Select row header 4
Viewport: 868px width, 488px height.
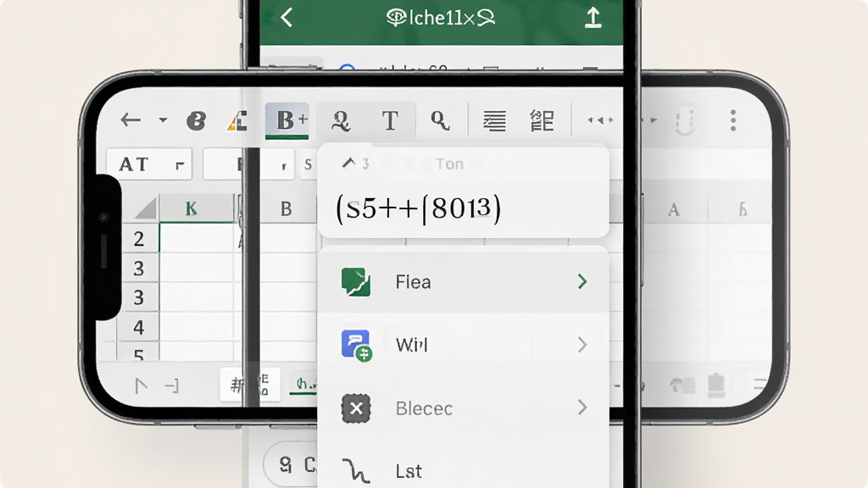[138, 327]
